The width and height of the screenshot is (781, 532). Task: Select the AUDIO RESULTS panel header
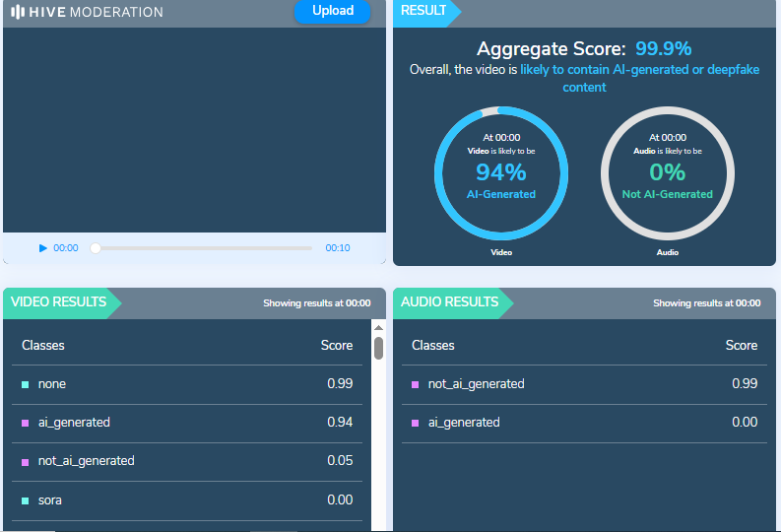449,302
